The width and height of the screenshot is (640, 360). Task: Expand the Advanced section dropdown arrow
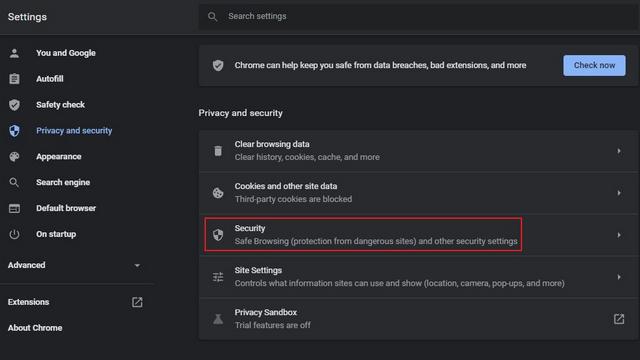pos(137,266)
